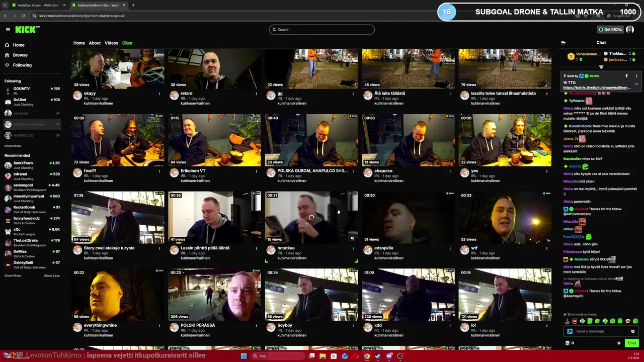Click the KICK logo
This screenshot has width=644, height=362.
[x=26, y=30]
